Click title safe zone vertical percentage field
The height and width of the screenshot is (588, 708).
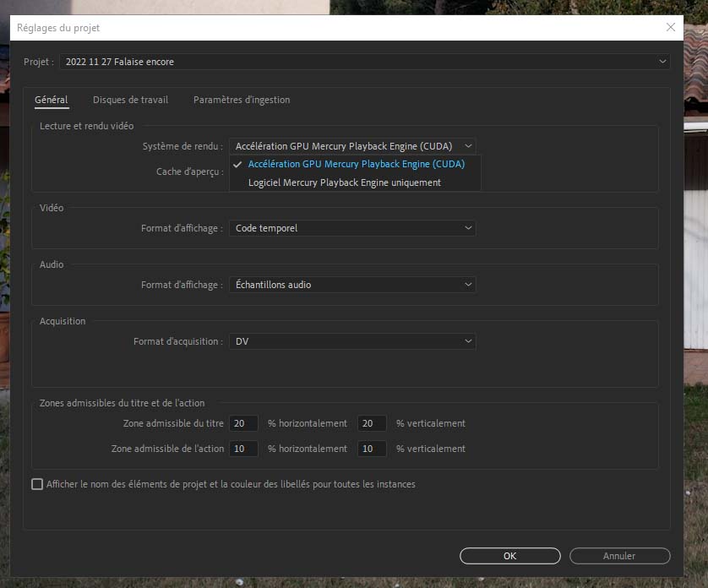(372, 423)
